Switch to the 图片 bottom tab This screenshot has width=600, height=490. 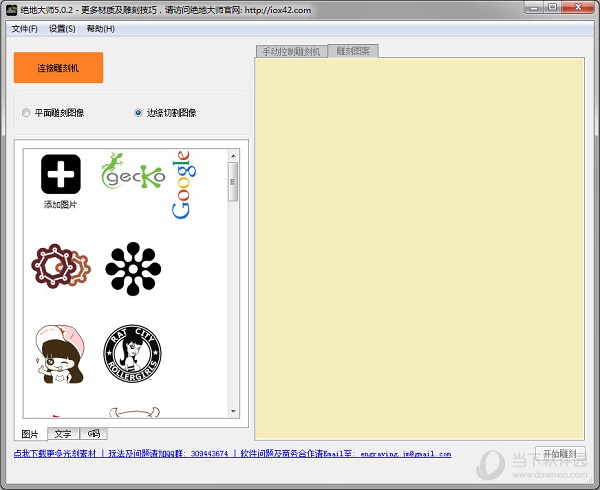point(30,434)
